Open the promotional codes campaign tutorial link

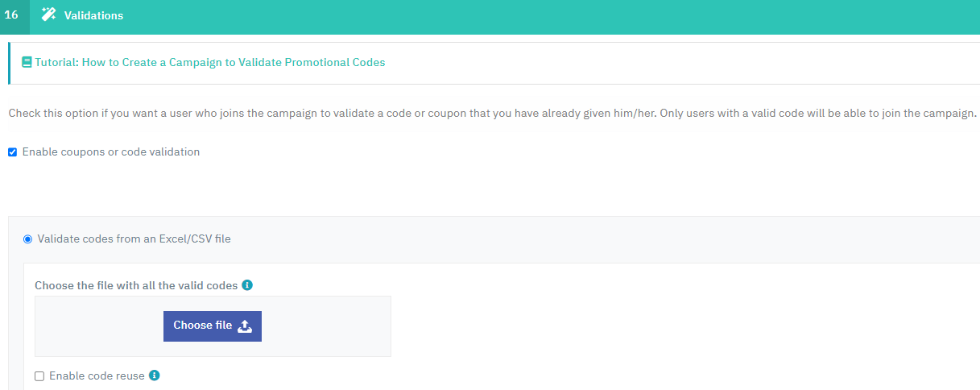209,62
